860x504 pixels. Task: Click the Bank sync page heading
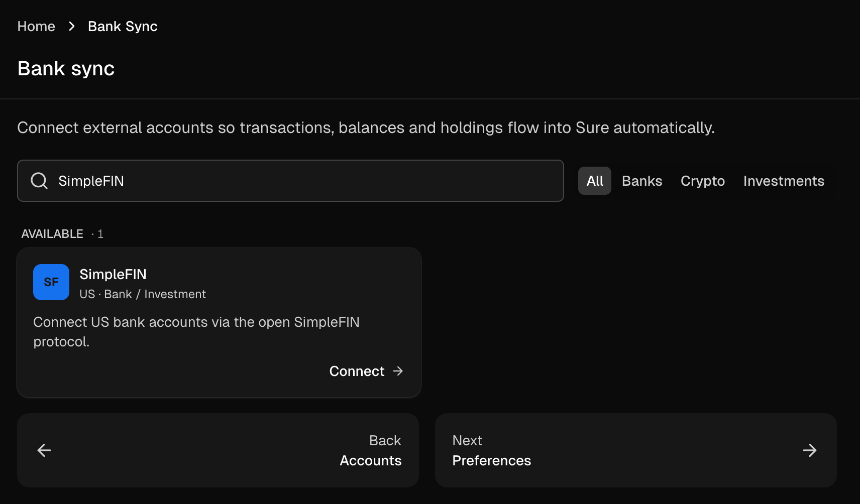click(66, 69)
